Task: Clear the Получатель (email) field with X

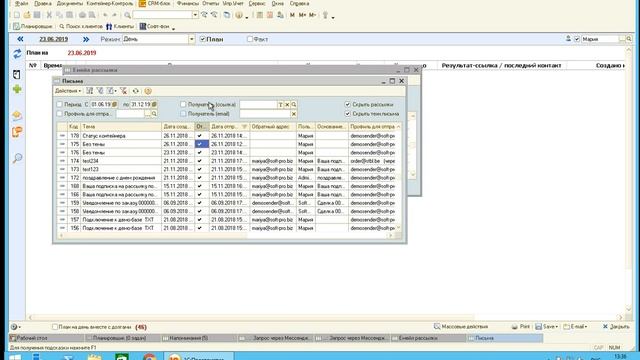Action: pos(293,114)
